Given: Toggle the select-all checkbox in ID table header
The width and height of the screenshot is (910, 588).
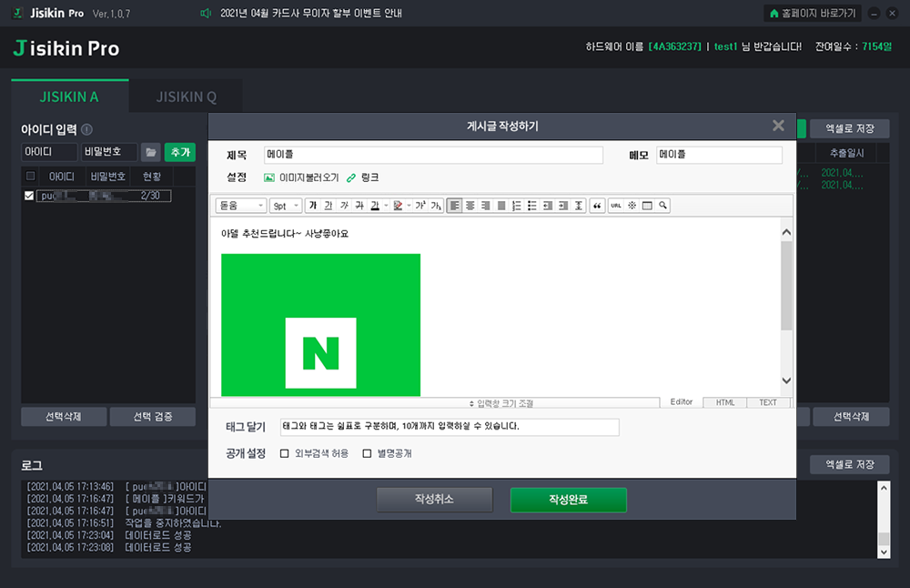Looking at the screenshot, I should click(31, 176).
